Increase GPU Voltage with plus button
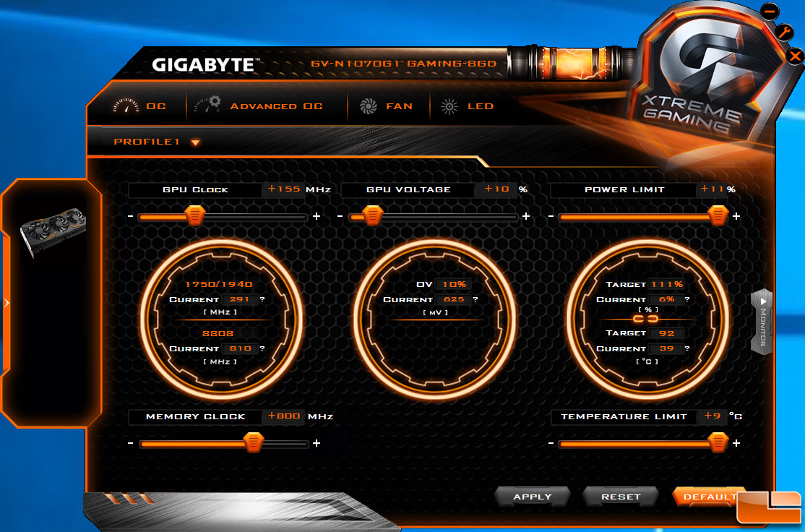The image size is (805, 532). 526,216
